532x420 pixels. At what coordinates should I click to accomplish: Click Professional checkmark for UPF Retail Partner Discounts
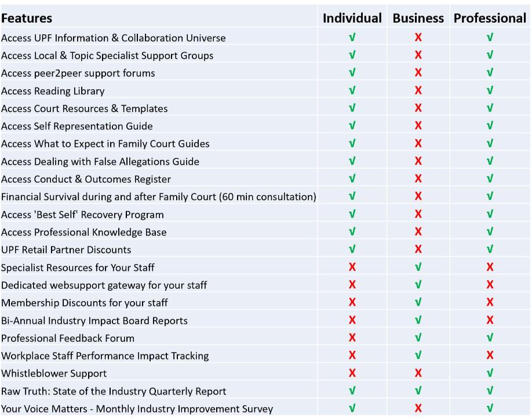tap(490, 249)
